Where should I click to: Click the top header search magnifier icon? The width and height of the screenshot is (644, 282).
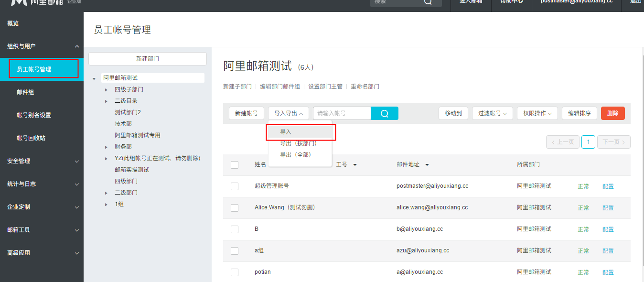coord(428,2)
